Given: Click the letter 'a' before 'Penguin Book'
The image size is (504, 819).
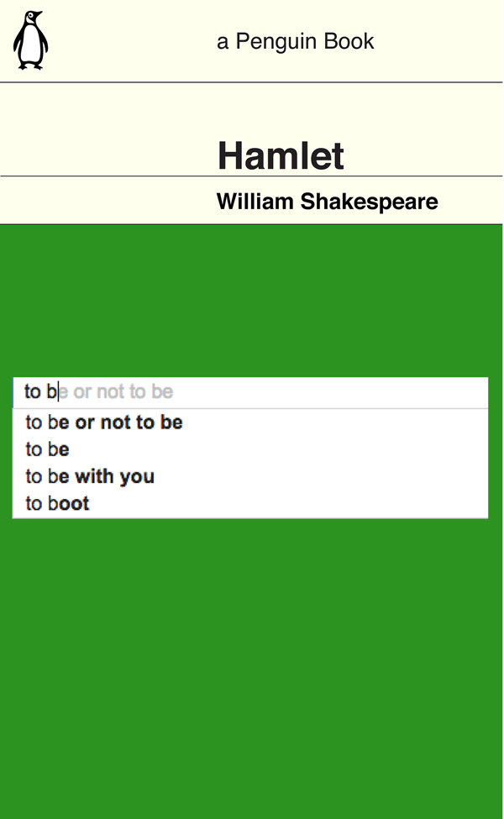Looking at the screenshot, I should point(223,42).
